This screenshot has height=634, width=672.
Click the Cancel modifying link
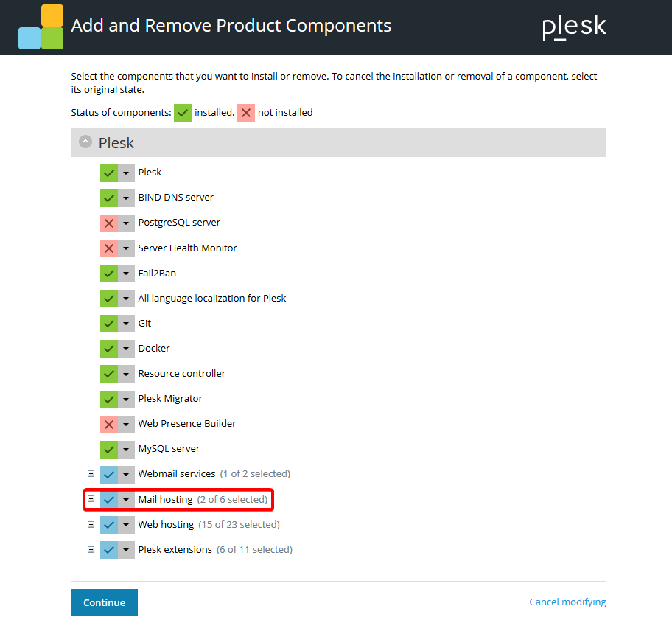[x=567, y=602]
